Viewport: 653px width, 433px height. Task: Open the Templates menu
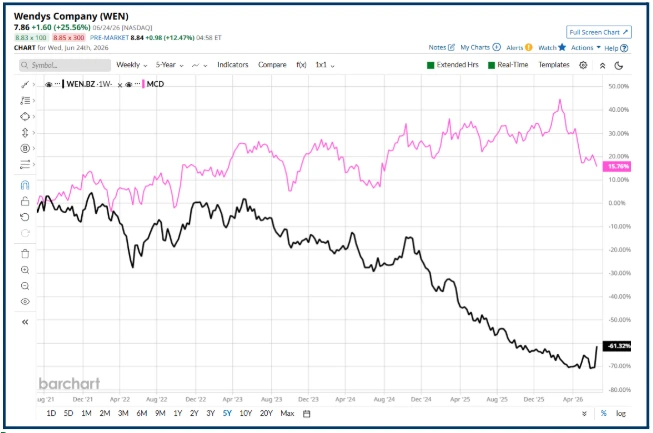point(553,65)
